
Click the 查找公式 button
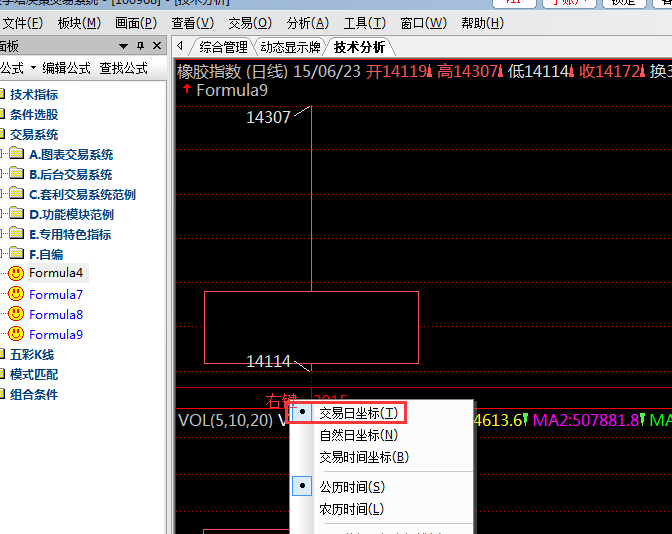tap(123, 68)
